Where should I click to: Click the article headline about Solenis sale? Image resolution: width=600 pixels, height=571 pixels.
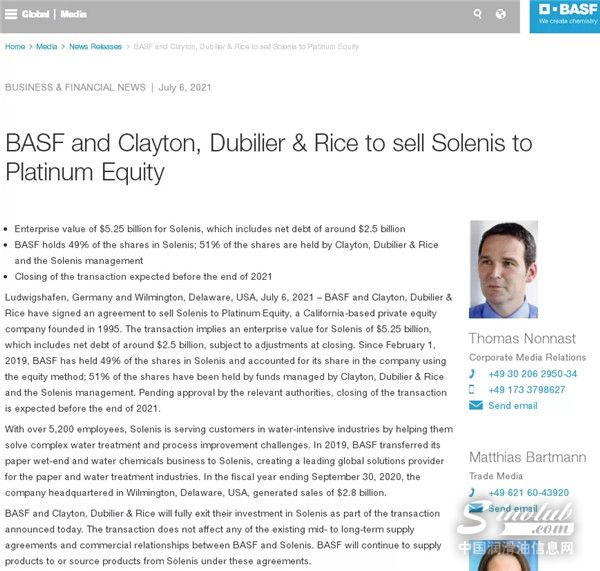coord(269,157)
